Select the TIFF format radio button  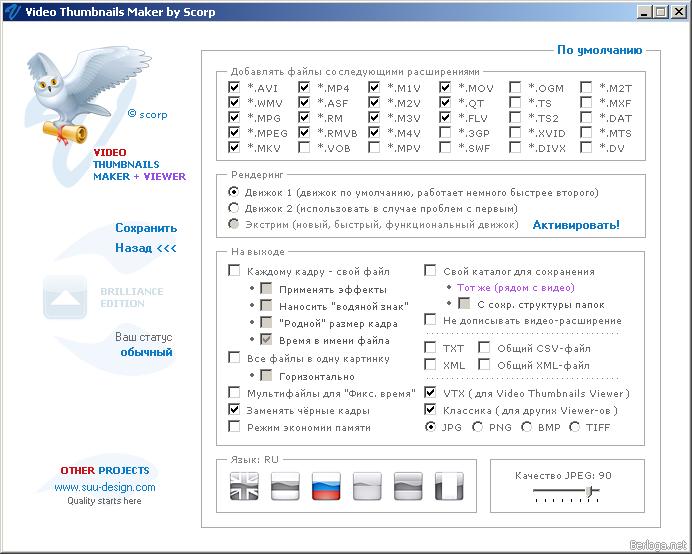[x=574, y=427]
